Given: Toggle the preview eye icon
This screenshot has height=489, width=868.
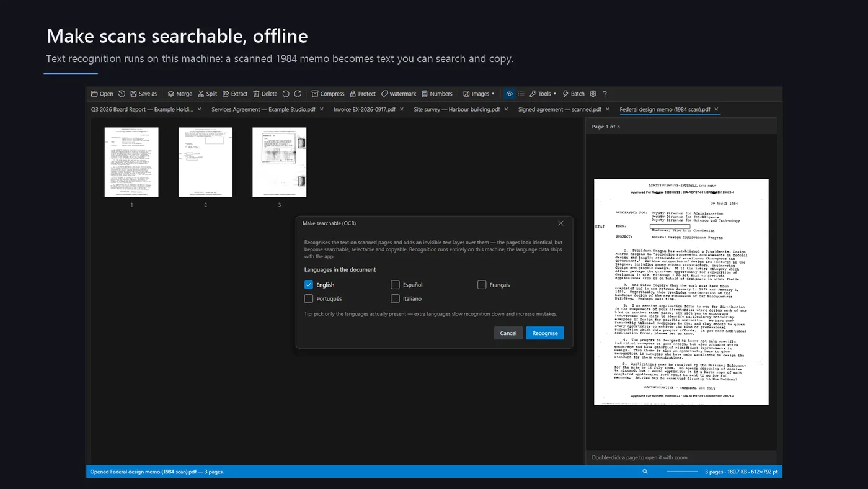Looking at the screenshot, I should [x=510, y=94].
